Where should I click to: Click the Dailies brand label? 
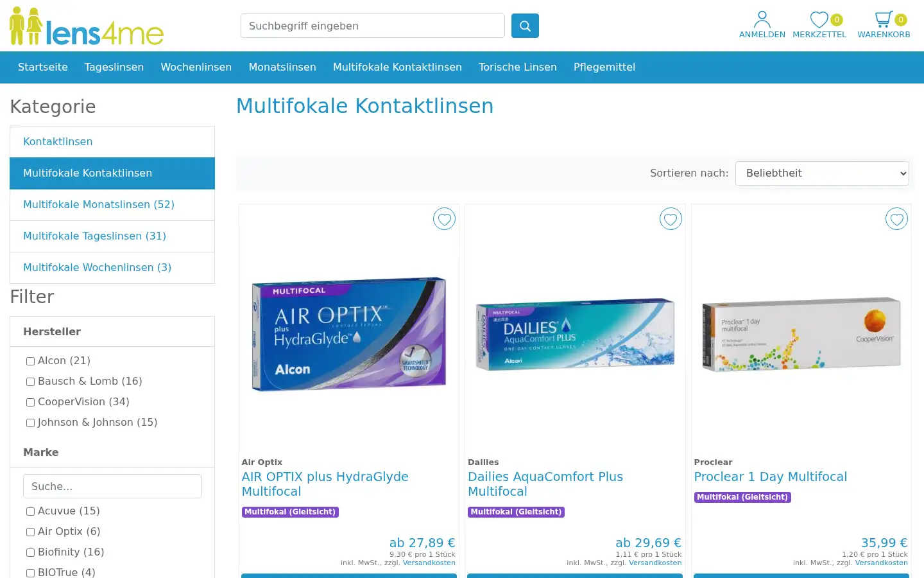483,462
